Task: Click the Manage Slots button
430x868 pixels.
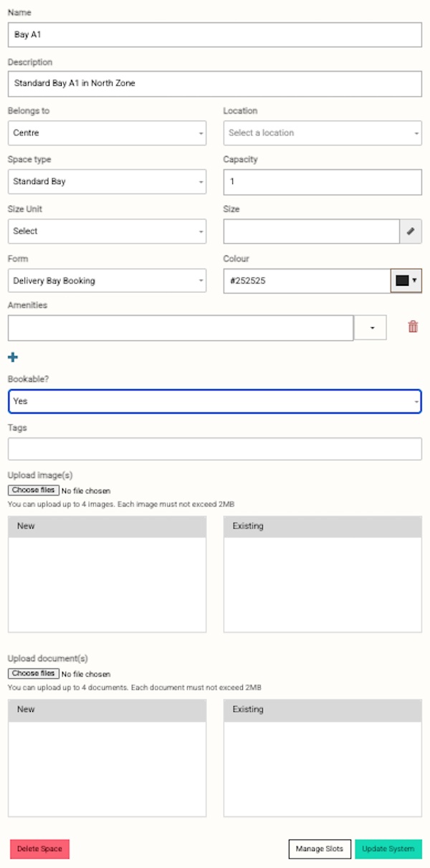Action: click(x=320, y=849)
